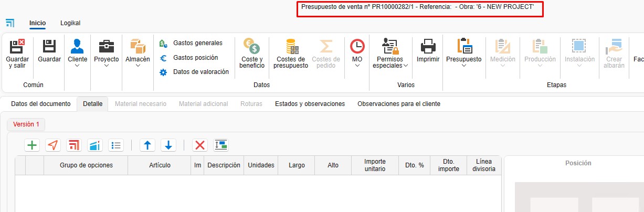
Task: Open Gastos generales
Action: tap(192, 43)
